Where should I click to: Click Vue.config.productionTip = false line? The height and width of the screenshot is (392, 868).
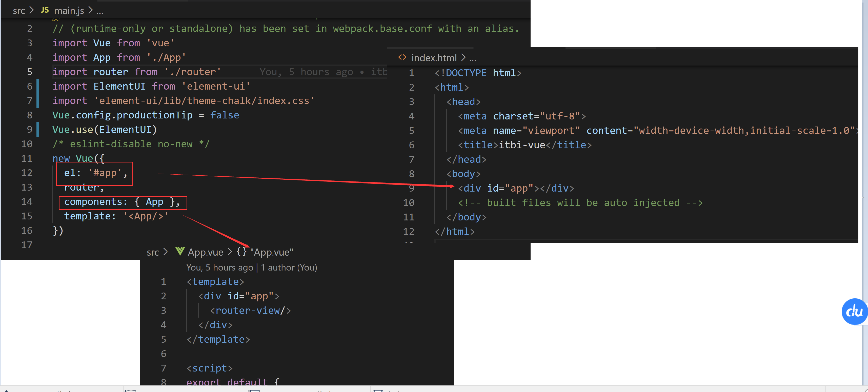point(146,115)
